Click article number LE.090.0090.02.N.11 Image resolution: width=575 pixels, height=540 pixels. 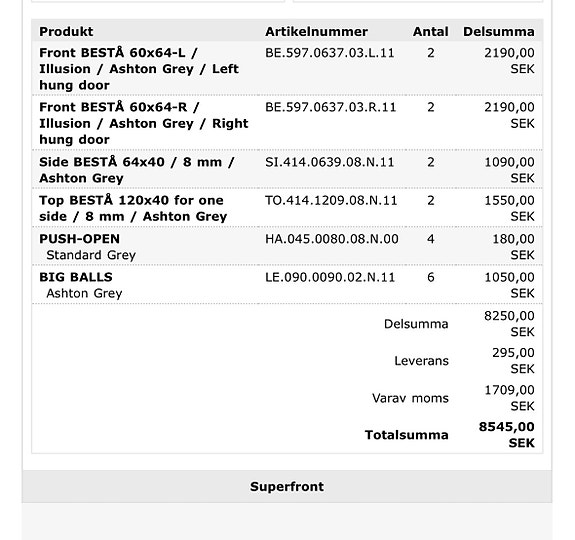coord(330,277)
